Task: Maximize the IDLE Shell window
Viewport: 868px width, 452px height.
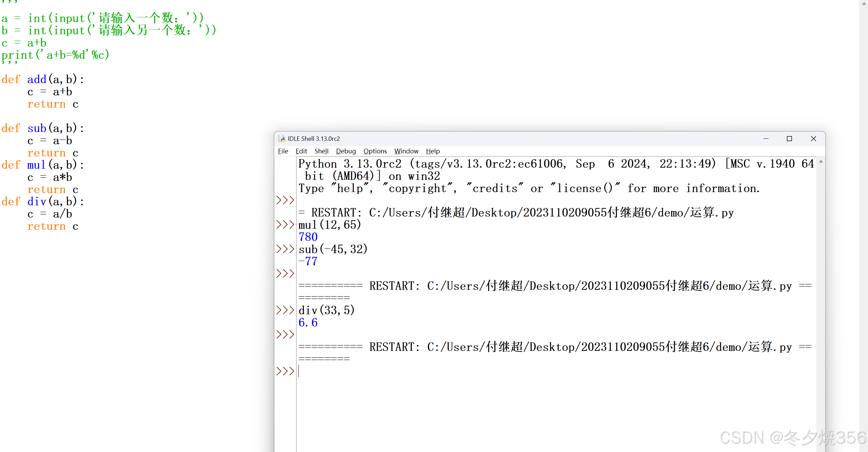Action: pos(789,138)
